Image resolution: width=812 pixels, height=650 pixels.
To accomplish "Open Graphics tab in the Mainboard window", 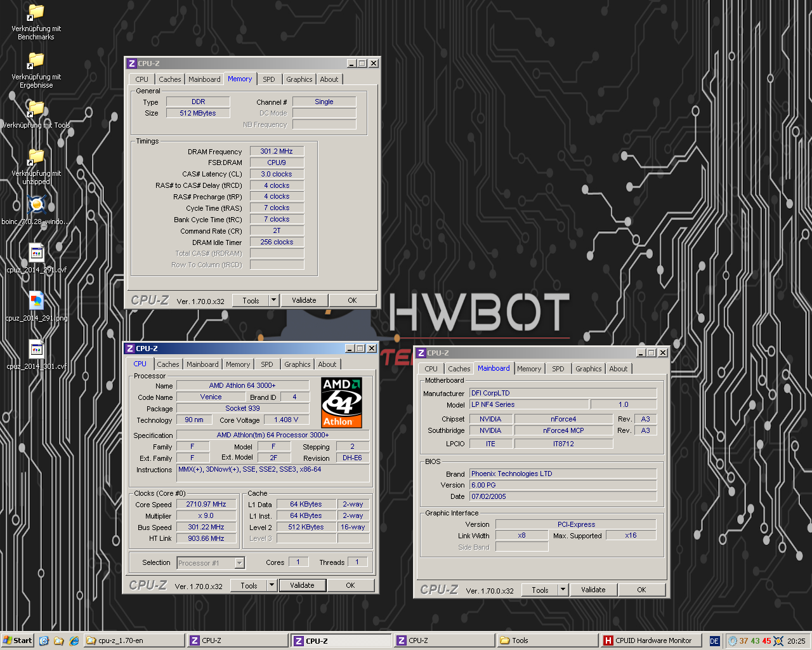I will (589, 369).
